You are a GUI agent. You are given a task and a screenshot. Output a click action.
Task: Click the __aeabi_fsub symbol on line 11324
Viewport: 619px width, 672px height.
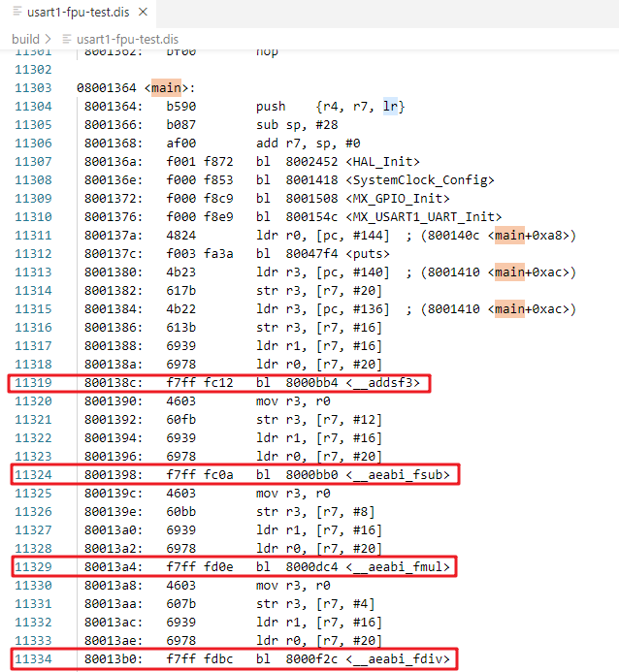[x=398, y=475]
